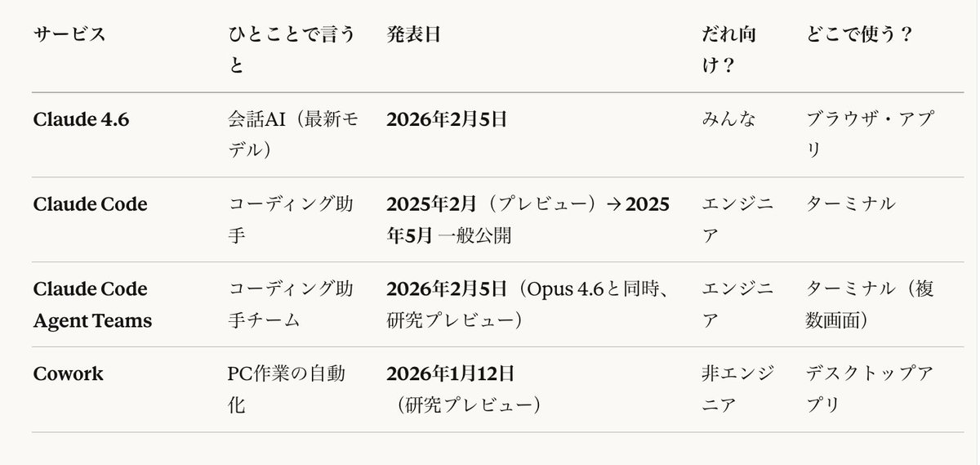Click the PC作業の自動化 description cell

point(286,389)
